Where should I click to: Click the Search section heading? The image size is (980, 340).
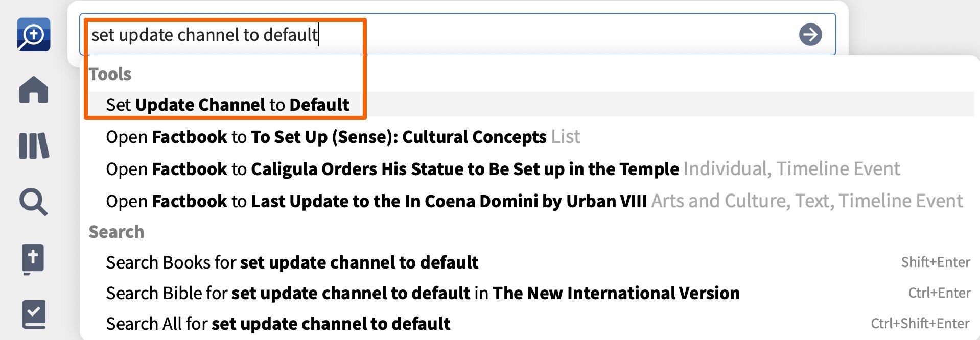tap(116, 232)
